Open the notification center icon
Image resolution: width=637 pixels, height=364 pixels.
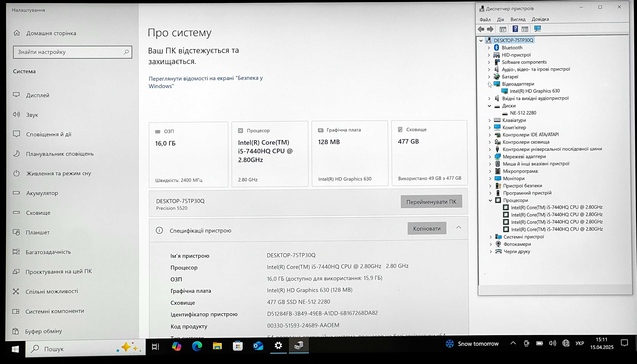[624, 343]
